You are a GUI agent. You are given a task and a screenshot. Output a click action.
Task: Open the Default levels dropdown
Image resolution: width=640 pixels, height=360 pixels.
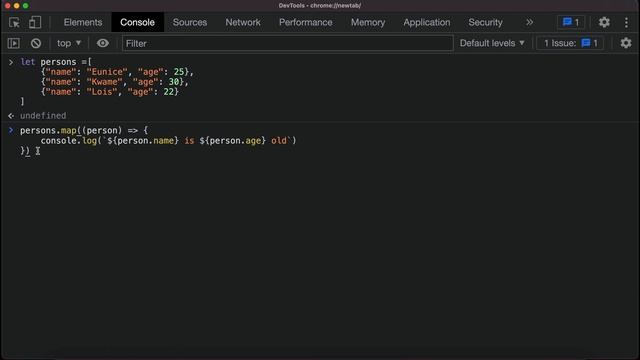click(x=492, y=43)
